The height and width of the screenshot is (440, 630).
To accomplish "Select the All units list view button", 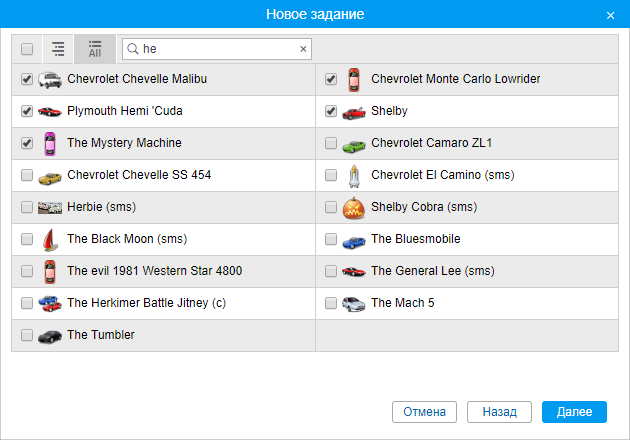I will [95, 49].
